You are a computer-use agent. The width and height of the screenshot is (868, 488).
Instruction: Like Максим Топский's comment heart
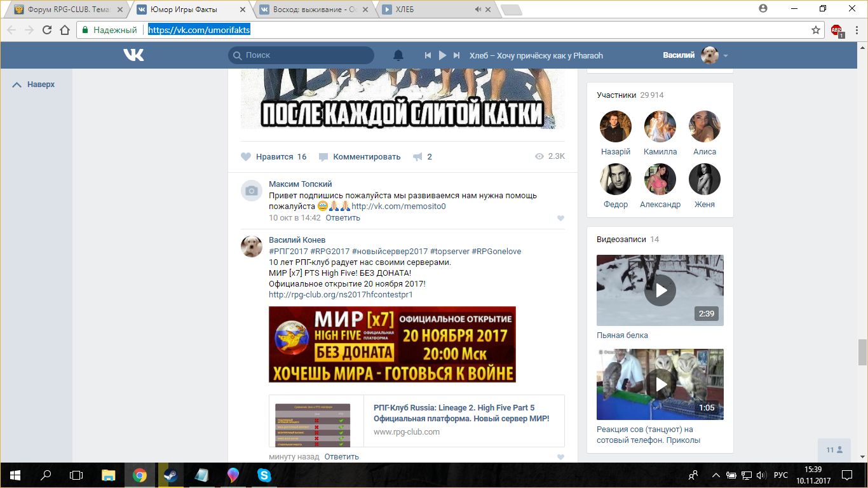(560, 218)
